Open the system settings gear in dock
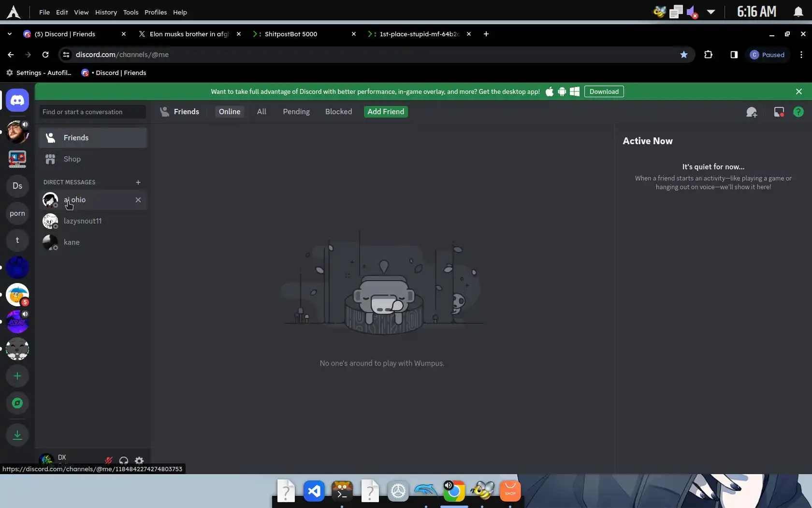 (x=398, y=491)
